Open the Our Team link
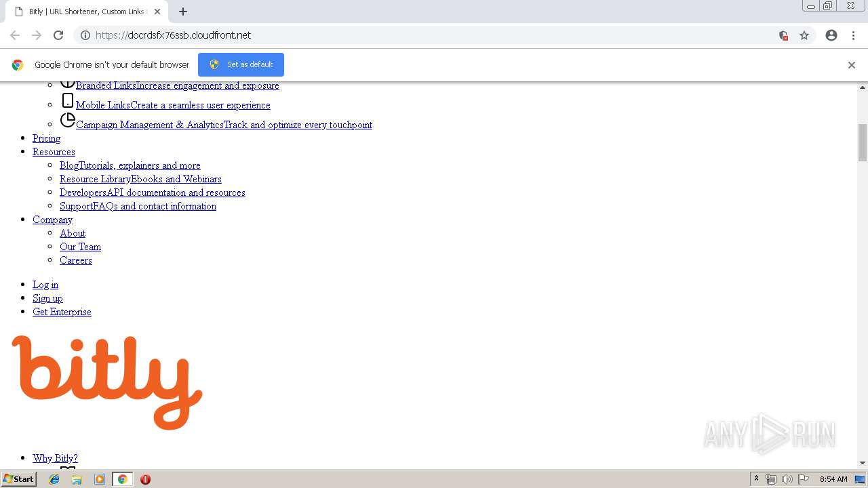Screen dimensions: 868x488 pos(80,247)
